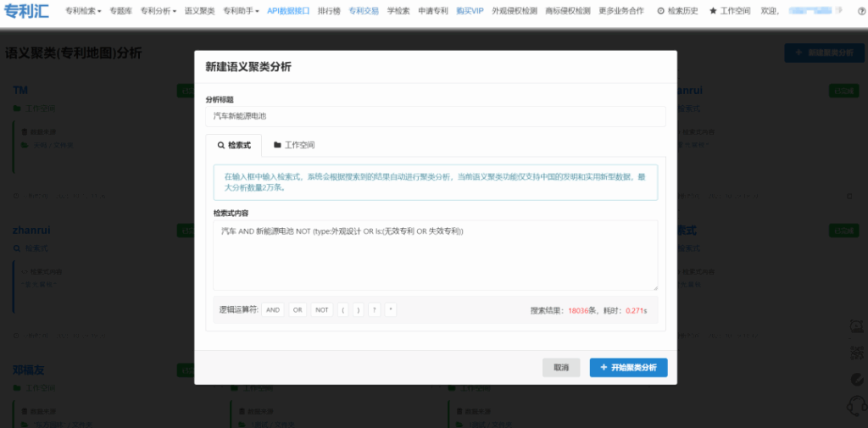
Task: Click the QR code icon on right sidebar
Action: [x=856, y=353]
